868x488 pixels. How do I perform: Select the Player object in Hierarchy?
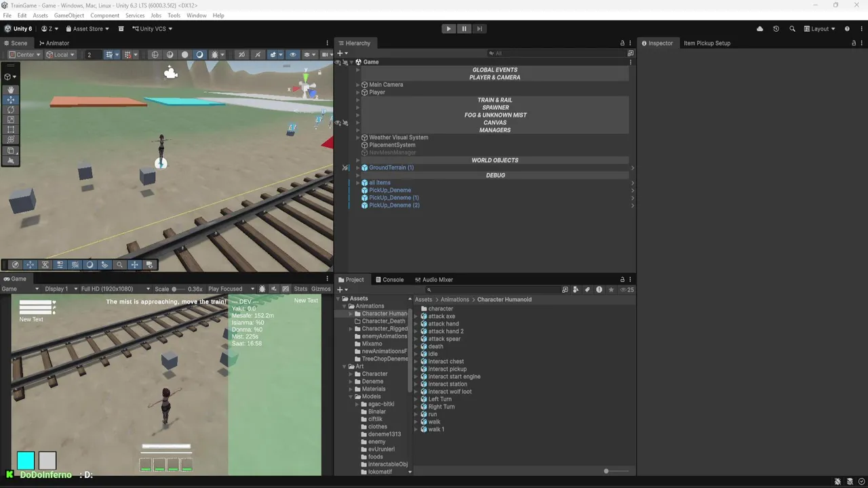[x=376, y=92]
